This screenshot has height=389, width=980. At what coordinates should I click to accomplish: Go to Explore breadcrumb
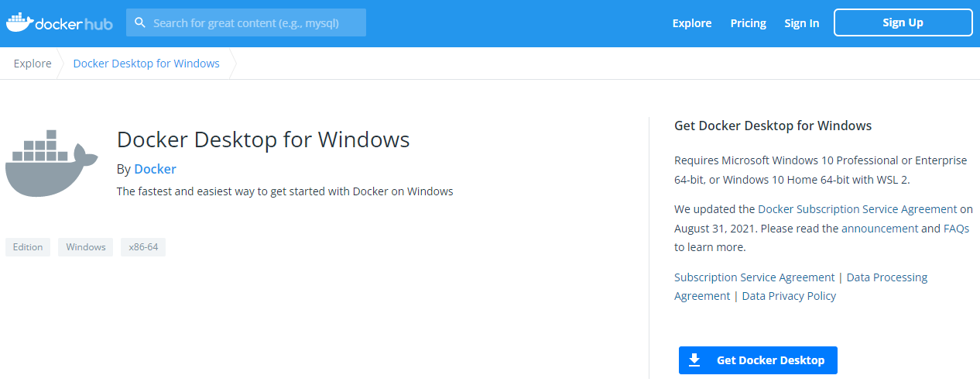(33, 64)
